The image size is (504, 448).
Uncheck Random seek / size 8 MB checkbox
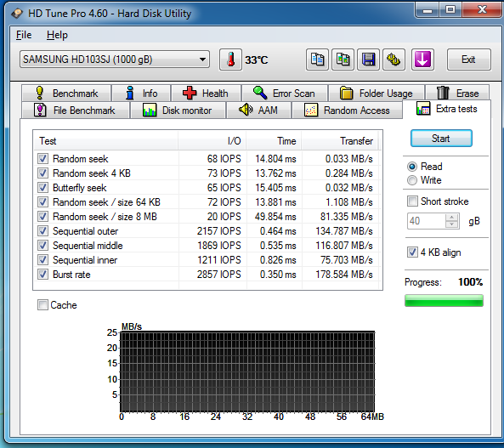pyautogui.click(x=42, y=217)
